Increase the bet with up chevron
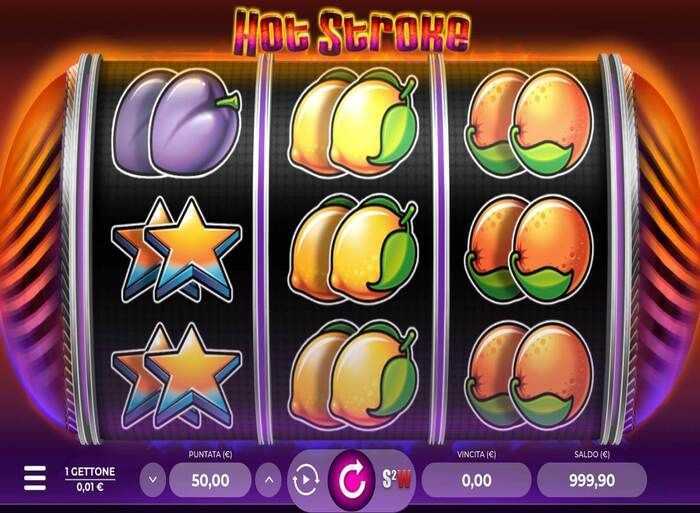The height and width of the screenshot is (513, 700). [x=268, y=480]
